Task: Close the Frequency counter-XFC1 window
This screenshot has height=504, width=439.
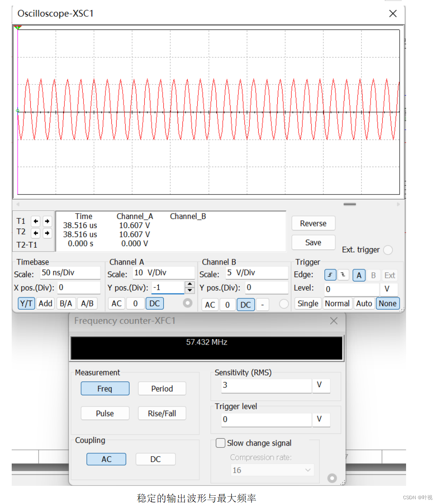Action: click(x=334, y=321)
